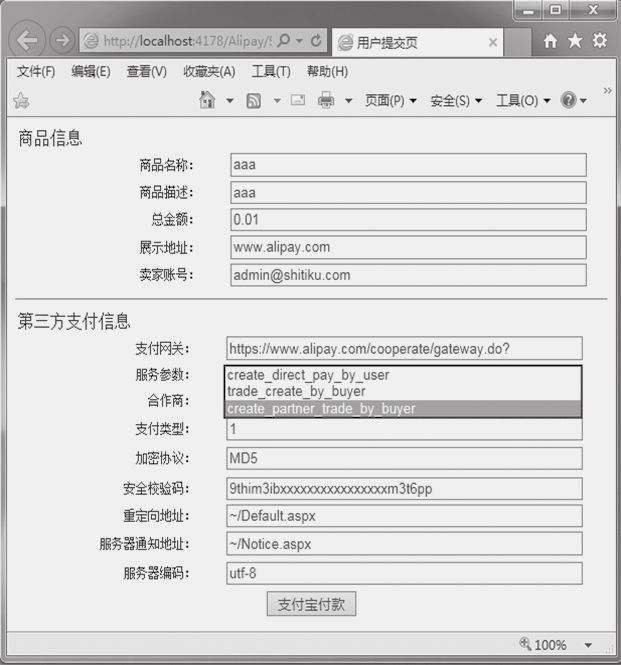Click the 100% zoom level text
621x665 pixels.
pos(550,645)
